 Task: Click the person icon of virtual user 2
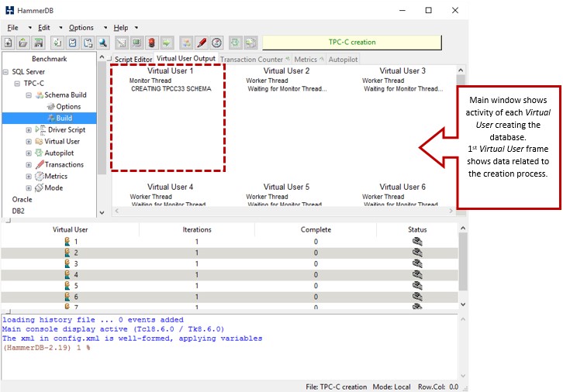[x=67, y=253]
